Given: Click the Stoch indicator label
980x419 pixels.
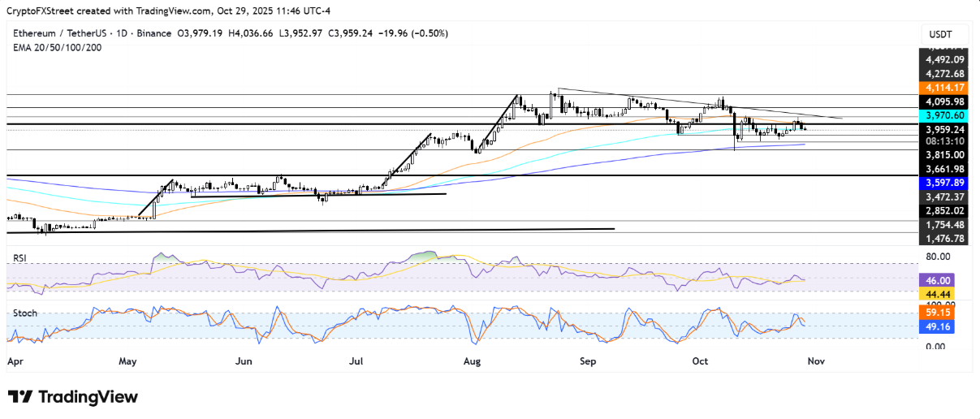Looking at the screenshot, I should click(25, 313).
